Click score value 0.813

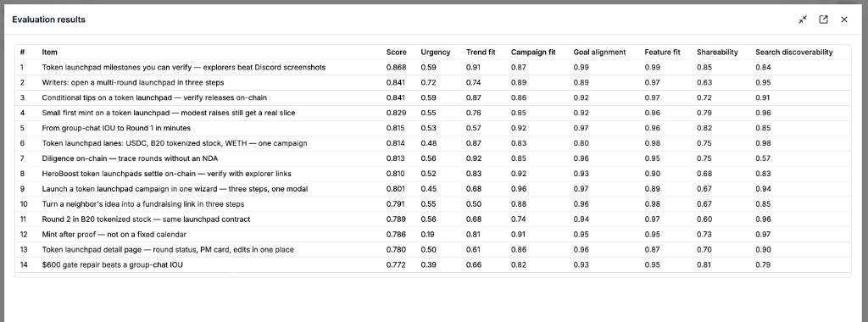click(397, 158)
